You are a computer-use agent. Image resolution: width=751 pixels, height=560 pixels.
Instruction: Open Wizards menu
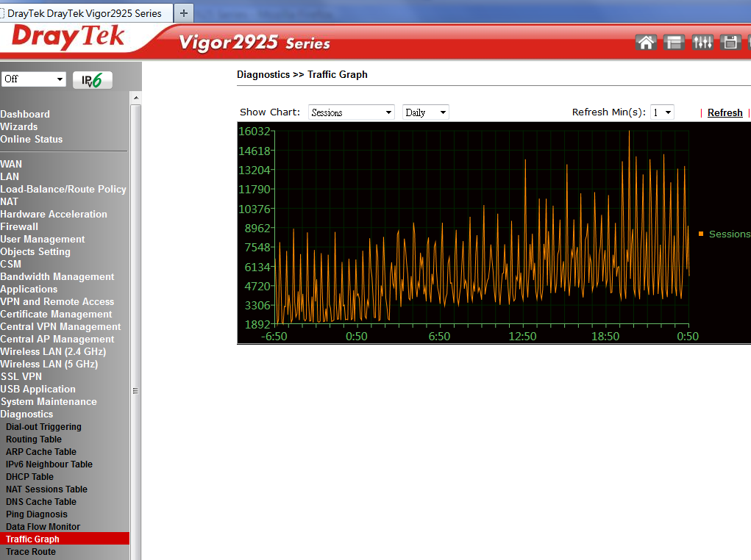(x=18, y=127)
